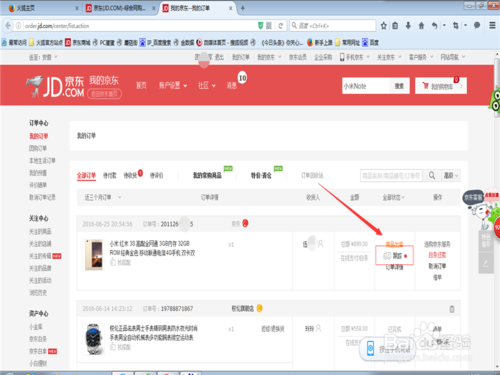The width and height of the screenshot is (500, 375).
Task: Expand the 账户设置 menu in red header
Action: [173, 86]
